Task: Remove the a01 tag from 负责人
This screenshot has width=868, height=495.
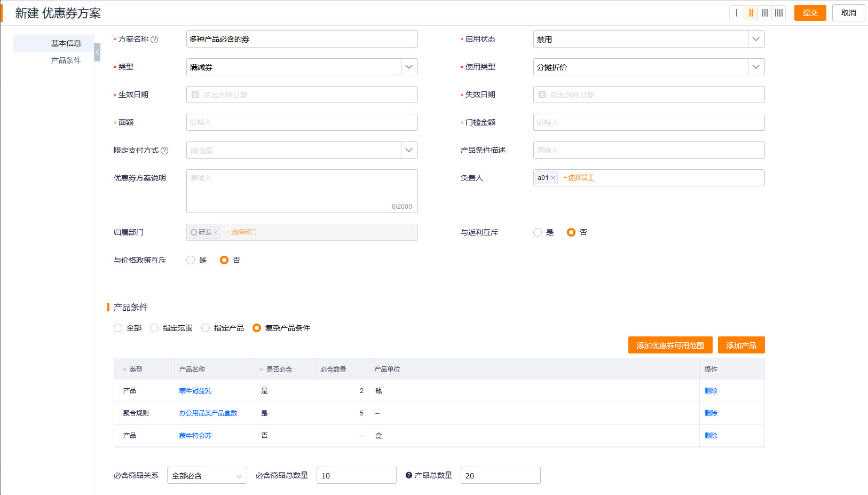Action: tap(553, 177)
